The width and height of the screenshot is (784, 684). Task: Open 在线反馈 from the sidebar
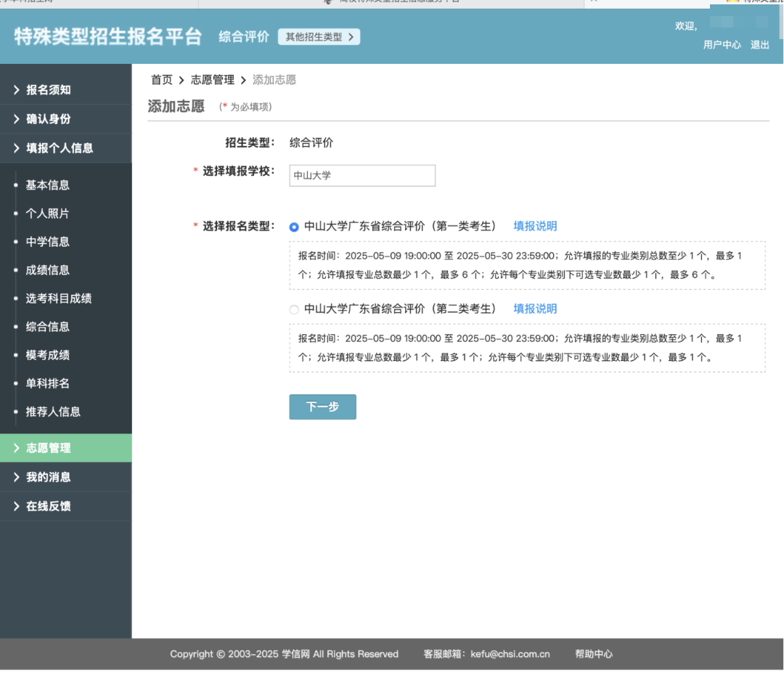tap(44, 506)
